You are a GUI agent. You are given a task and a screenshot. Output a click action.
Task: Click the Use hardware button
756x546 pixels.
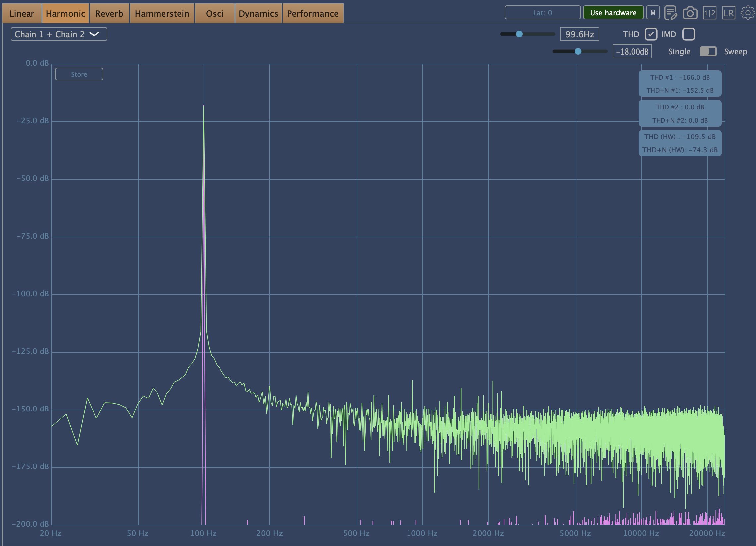[x=613, y=13]
